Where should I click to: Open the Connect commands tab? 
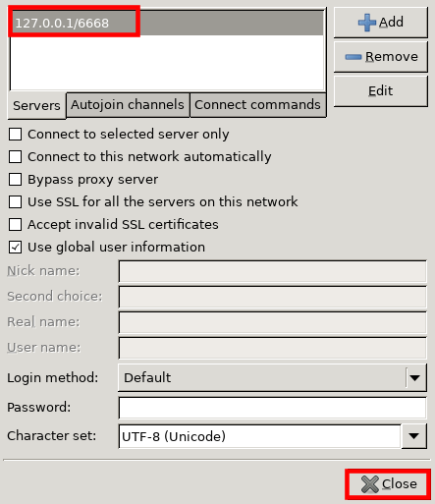coord(258,105)
